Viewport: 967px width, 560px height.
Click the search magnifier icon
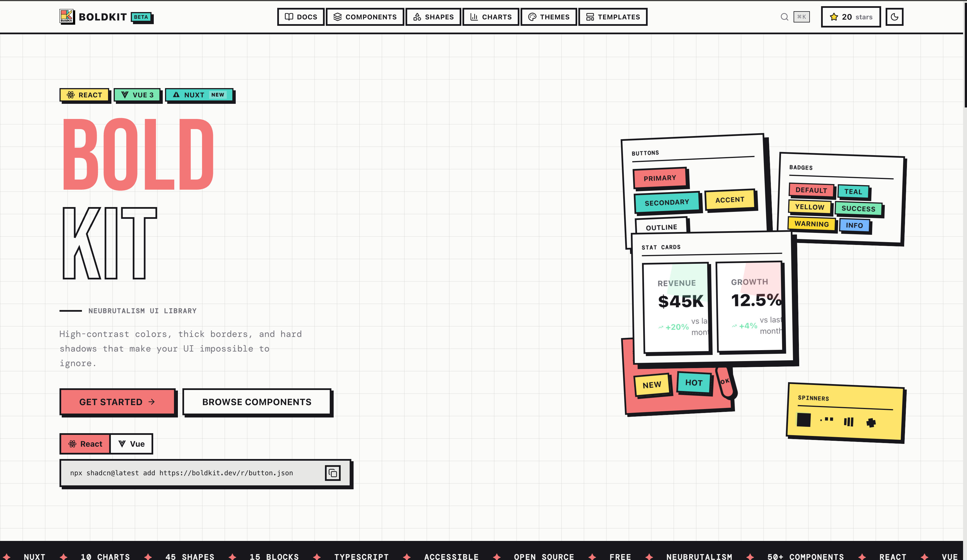784,17
